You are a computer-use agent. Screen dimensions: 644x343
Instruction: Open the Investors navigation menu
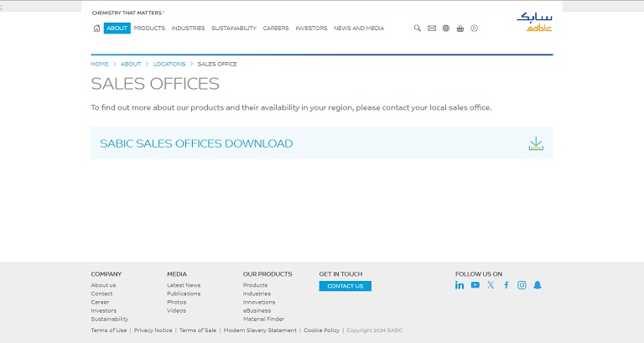[311, 29]
